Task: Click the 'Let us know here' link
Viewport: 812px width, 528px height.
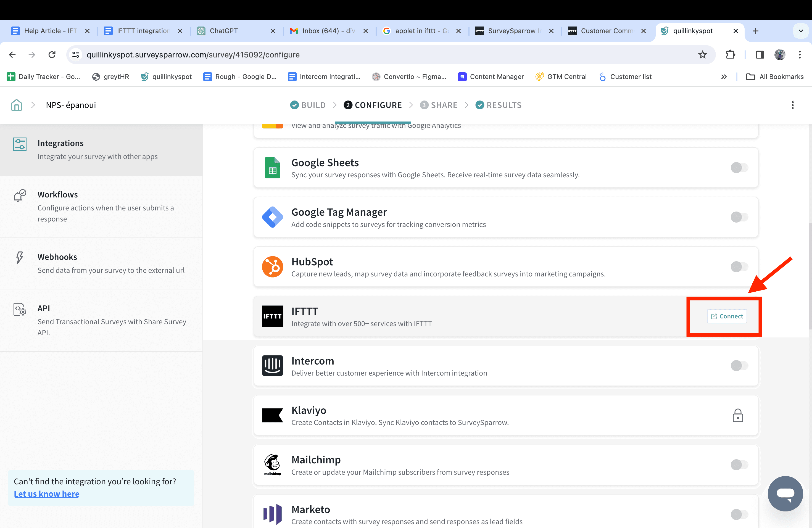Action: 46,494
